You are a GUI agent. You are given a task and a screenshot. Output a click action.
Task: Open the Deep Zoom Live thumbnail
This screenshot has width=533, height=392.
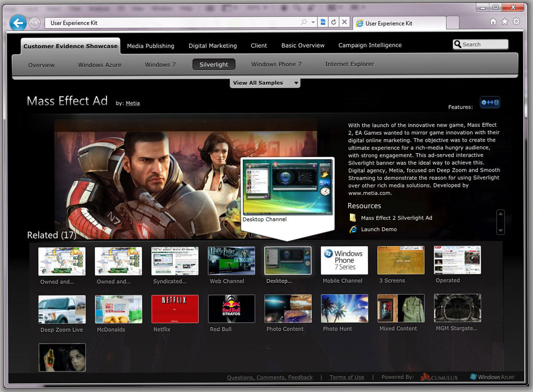pos(62,309)
